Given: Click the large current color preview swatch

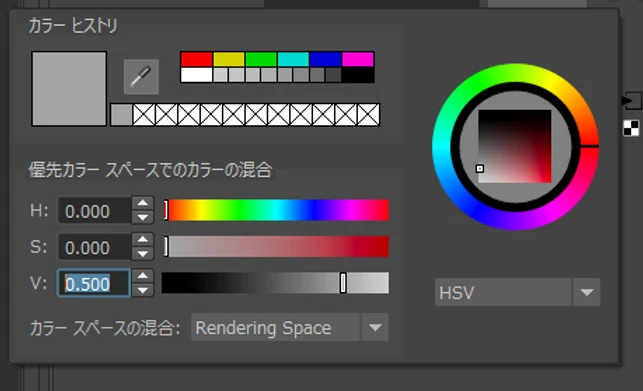Looking at the screenshot, I should point(69,89).
